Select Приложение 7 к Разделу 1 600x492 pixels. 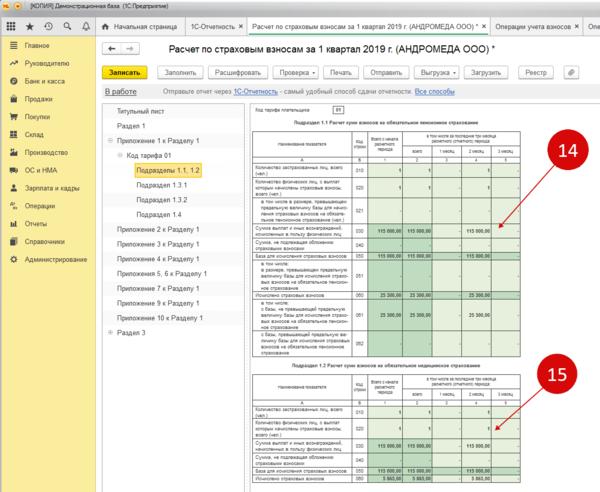tap(158, 288)
